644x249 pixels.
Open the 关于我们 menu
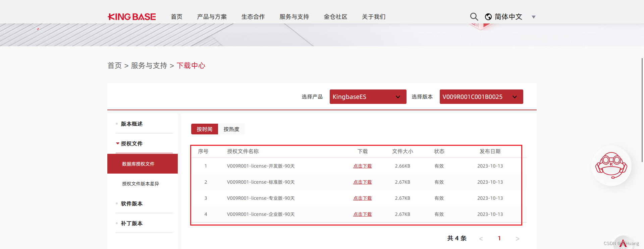374,17
